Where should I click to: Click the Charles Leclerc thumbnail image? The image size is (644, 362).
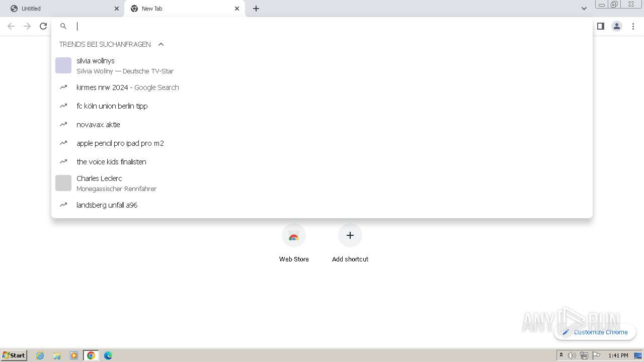63,183
